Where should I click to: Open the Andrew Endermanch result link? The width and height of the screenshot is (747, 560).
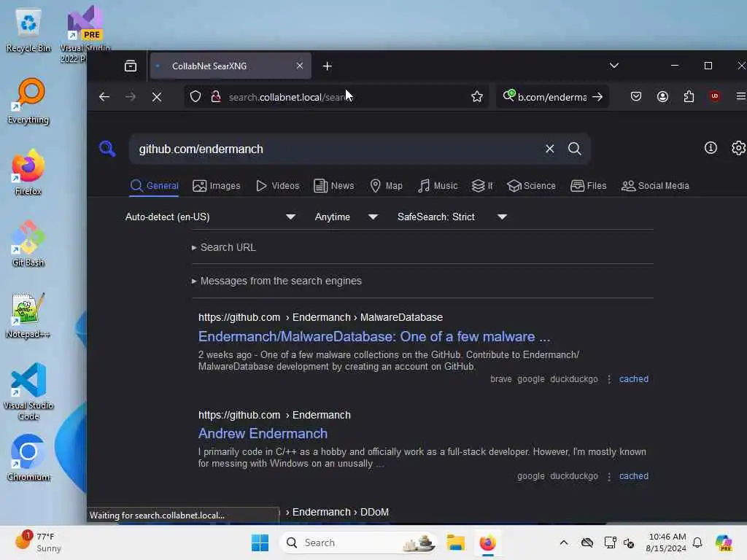pyautogui.click(x=263, y=433)
